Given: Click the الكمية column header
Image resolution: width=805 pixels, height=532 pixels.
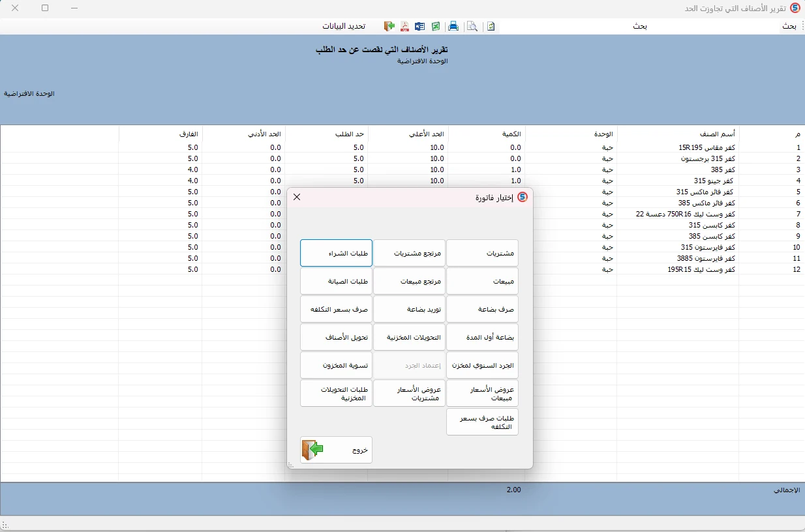Looking at the screenshot, I should coord(487,134).
